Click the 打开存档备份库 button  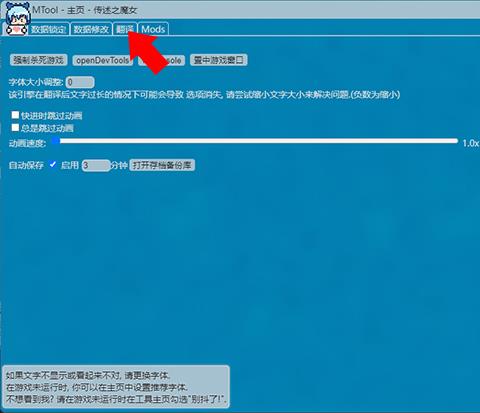(162, 165)
